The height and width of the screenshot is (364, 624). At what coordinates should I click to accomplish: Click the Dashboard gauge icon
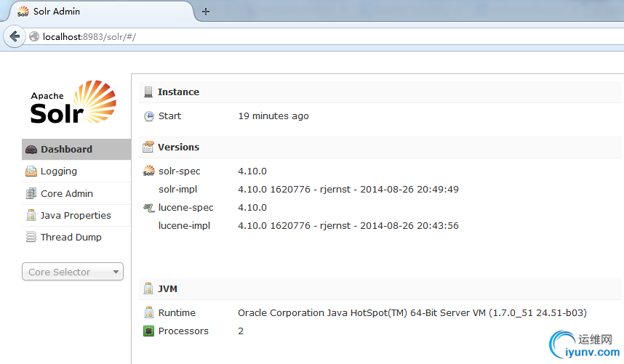(31, 150)
